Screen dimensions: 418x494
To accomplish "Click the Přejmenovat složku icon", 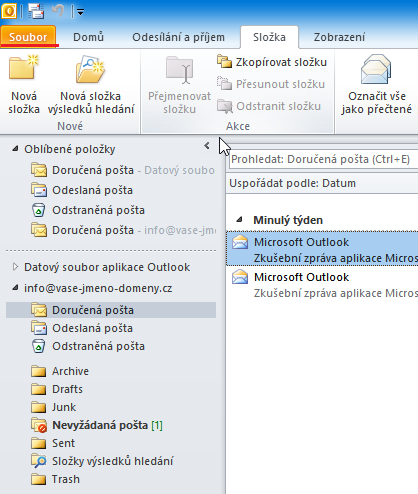I will click(179, 70).
